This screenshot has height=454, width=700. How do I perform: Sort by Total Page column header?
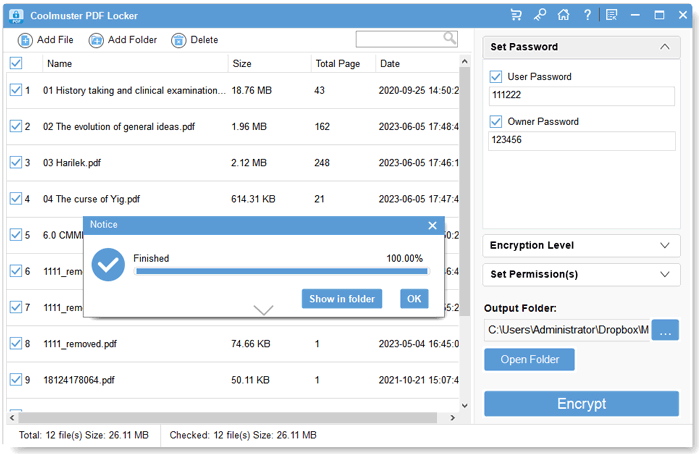338,63
